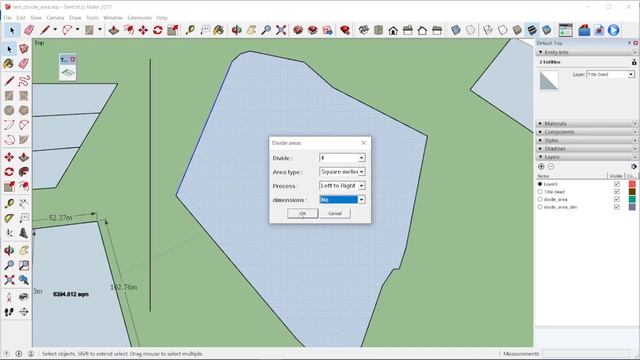640x360 pixels.
Task: Select the Push/Pull tool in top toolbar
Action: [x=113, y=30]
